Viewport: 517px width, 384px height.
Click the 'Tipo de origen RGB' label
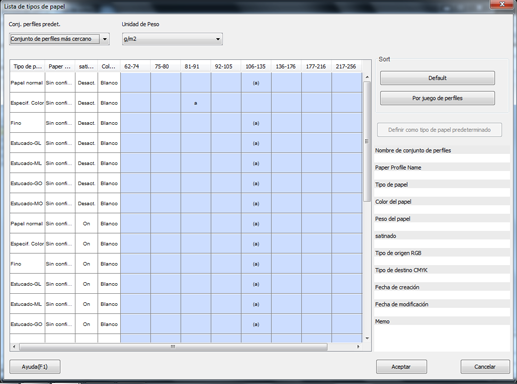(x=398, y=253)
